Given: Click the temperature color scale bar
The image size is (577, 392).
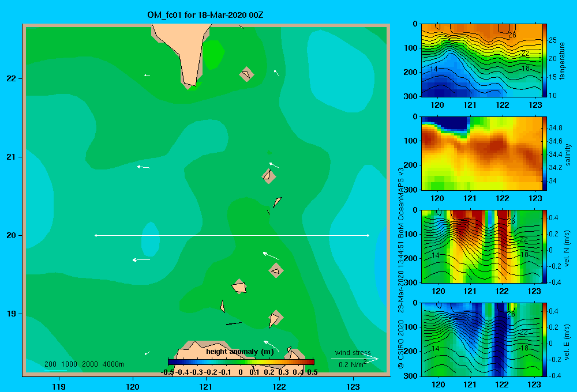Looking at the screenshot, I should (x=545, y=61).
